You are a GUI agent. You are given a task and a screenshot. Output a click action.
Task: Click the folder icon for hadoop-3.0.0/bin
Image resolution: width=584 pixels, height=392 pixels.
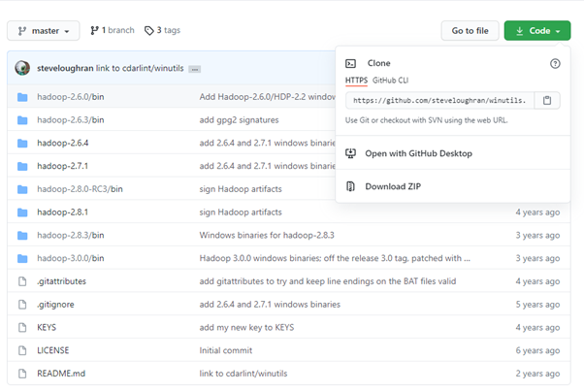click(22, 259)
